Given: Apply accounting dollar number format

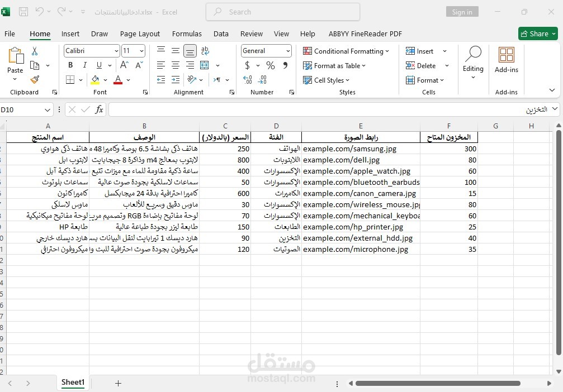Looking at the screenshot, I should tap(247, 65).
